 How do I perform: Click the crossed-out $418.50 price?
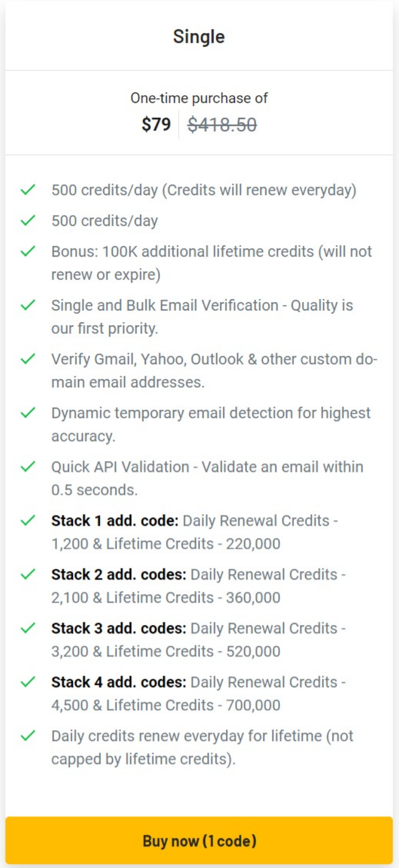click(222, 124)
